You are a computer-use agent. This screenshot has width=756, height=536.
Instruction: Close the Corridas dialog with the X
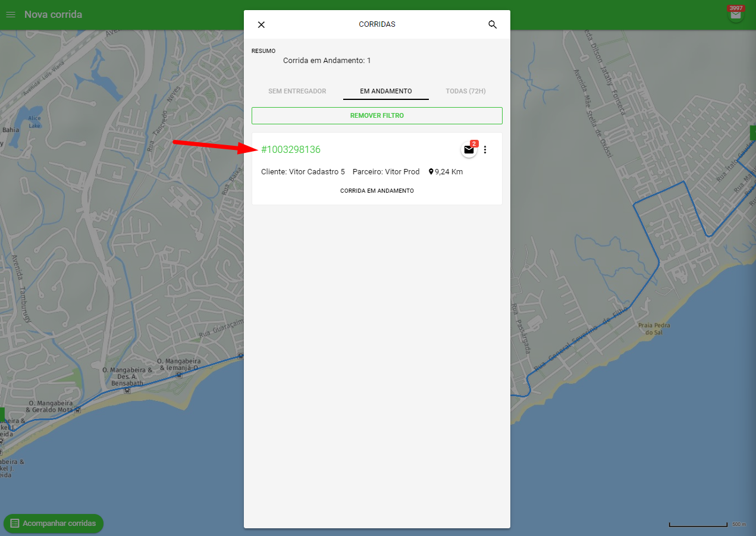pyautogui.click(x=261, y=24)
